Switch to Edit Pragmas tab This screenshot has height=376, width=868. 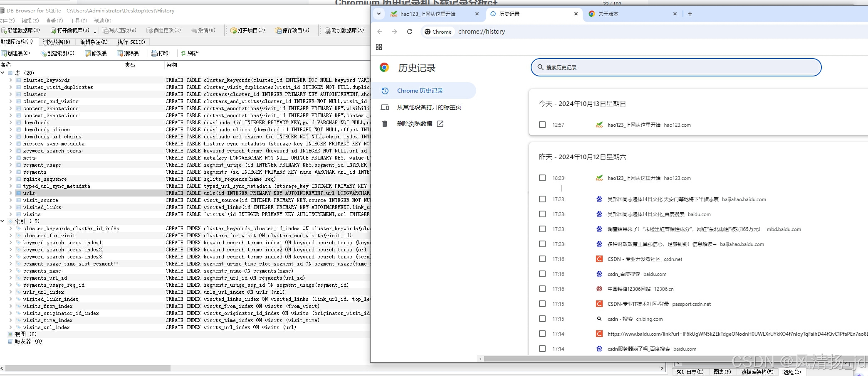pos(94,42)
